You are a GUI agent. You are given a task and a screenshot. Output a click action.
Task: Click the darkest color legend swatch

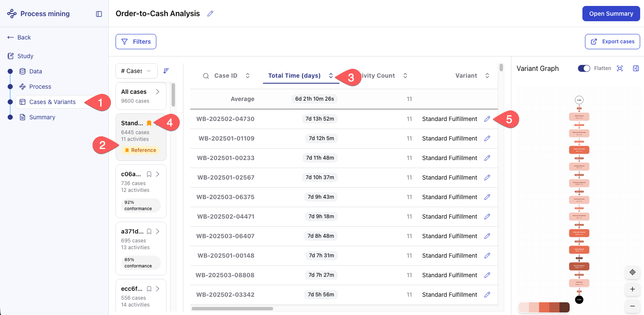point(565,307)
